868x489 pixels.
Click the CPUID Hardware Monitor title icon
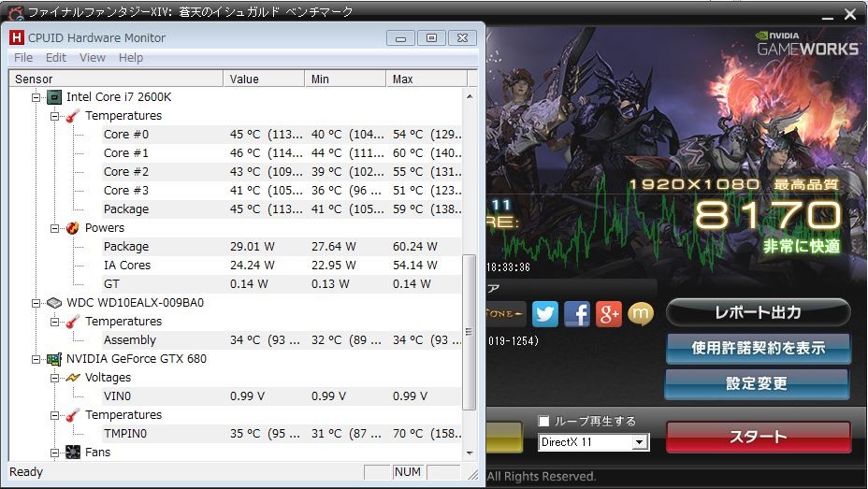pos(17,37)
